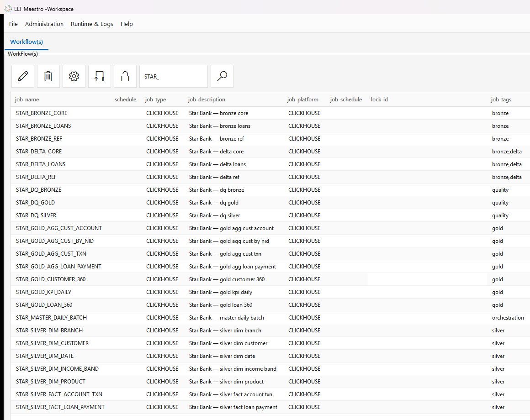Select the STAR_GOLD_CUSTOMER_360 job
This screenshot has height=420, width=530.
tap(51, 279)
